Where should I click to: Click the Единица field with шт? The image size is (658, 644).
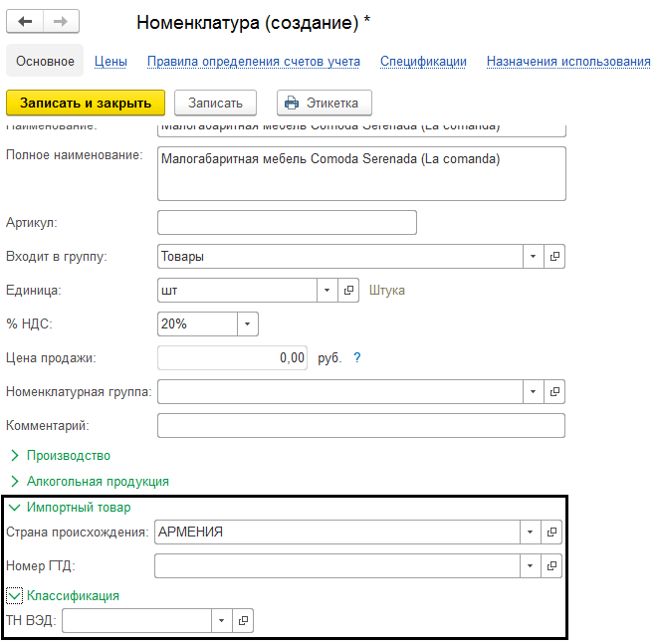click(238, 291)
